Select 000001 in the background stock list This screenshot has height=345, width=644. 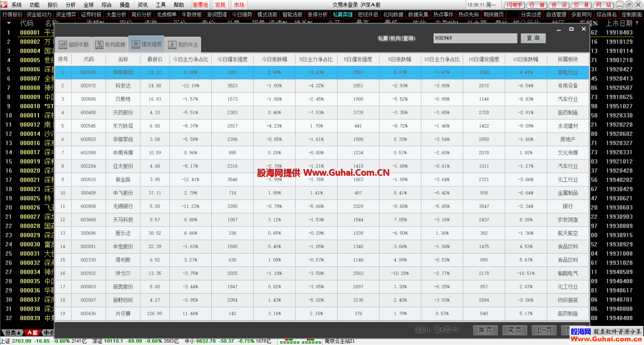(30, 32)
